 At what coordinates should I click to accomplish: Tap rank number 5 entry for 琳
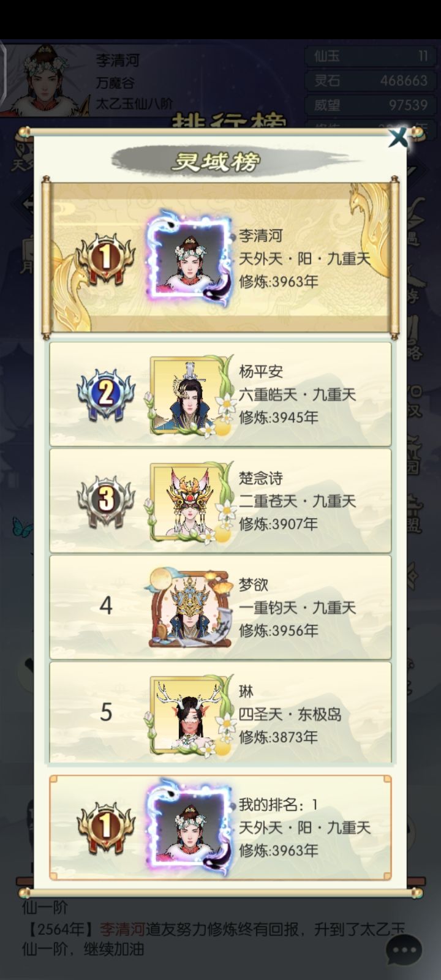click(106, 712)
